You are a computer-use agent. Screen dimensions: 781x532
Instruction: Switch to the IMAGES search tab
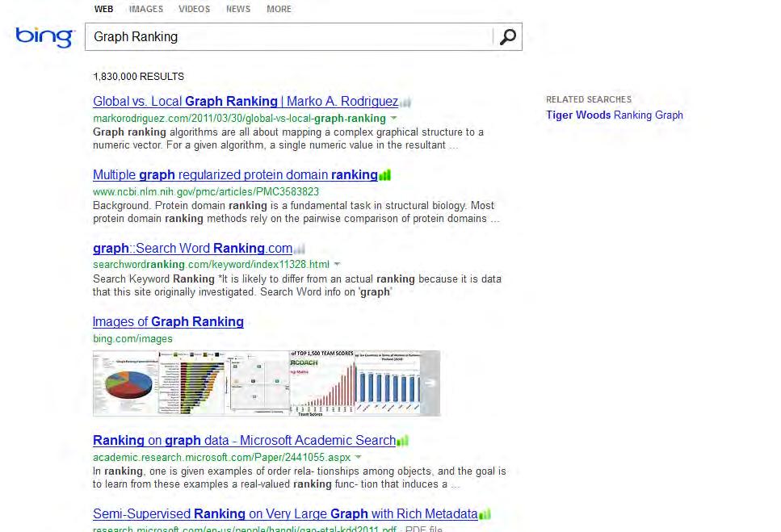coord(146,9)
